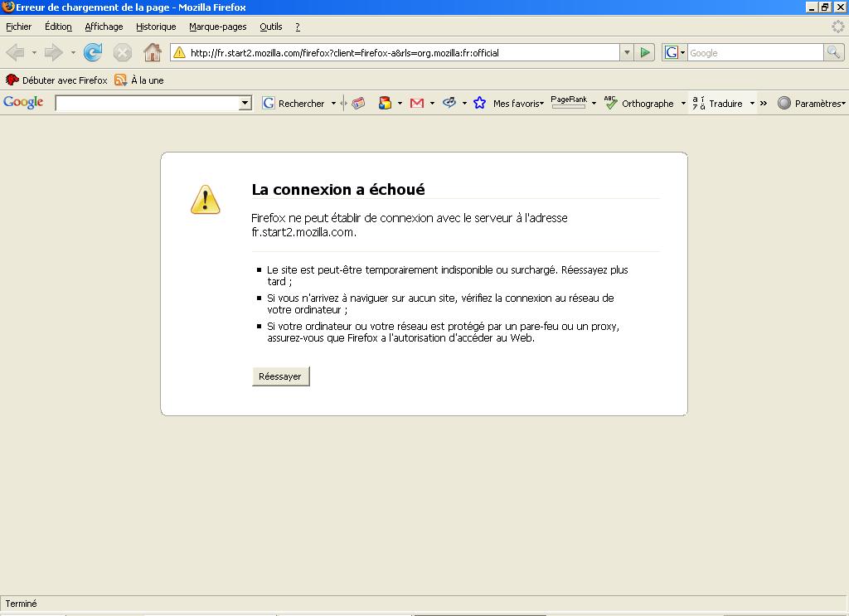This screenshot has width=849, height=616.
Task: Expand the Google Toolbar search field dropdown
Action: (245, 103)
